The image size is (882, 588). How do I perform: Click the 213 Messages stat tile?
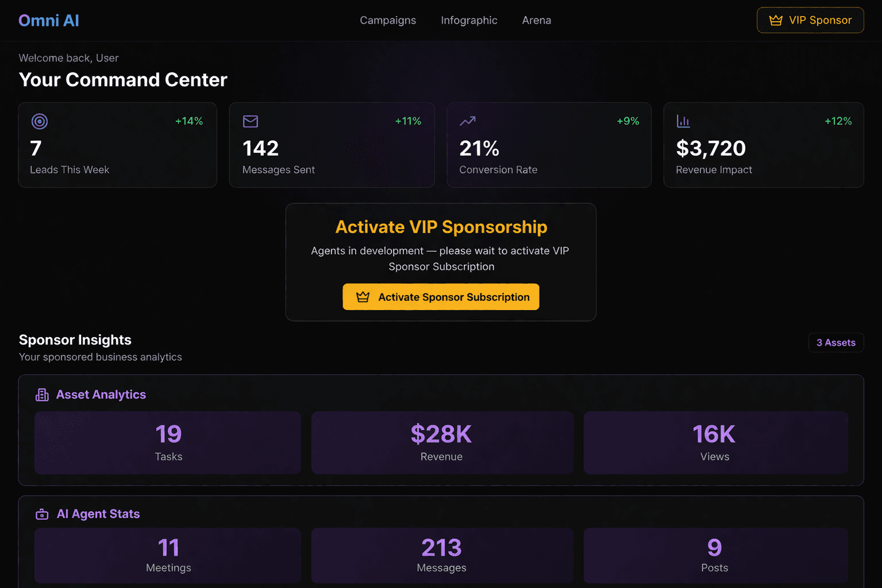pos(441,555)
